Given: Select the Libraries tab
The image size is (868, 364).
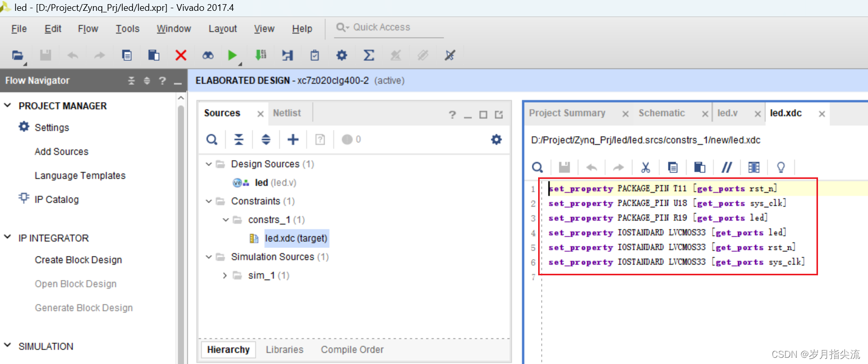Looking at the screenshot, I should 285,350.
